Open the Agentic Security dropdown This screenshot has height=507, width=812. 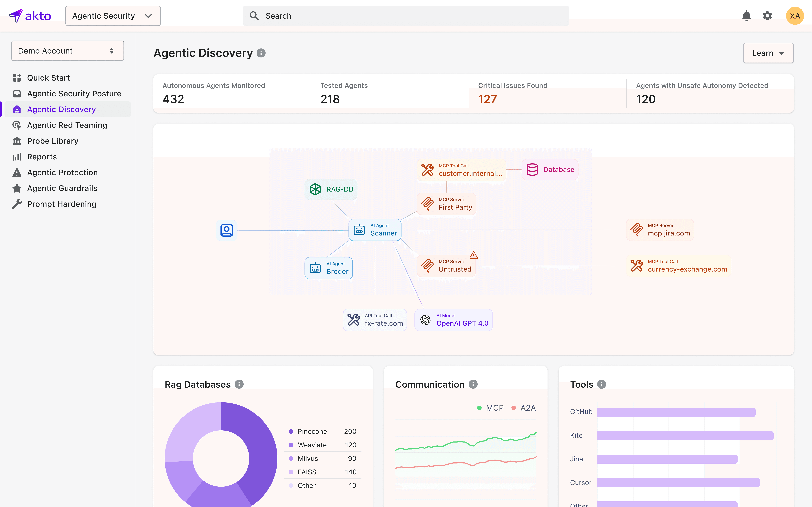click(113, 16)
